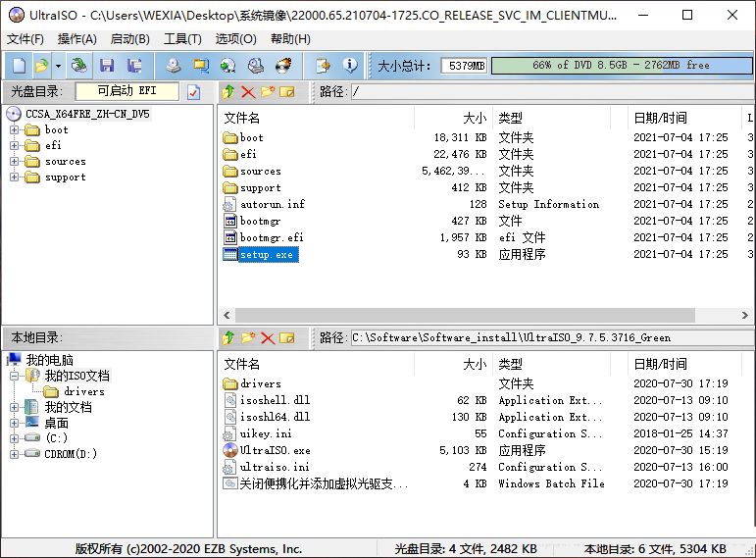
Task: Expand the CDROM(D:) drive node
Action: click(15, 454)
